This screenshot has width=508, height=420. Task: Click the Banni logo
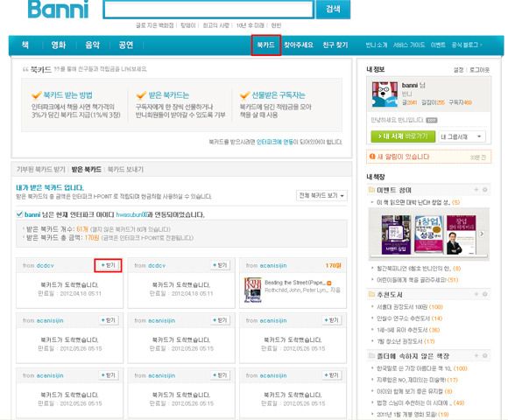tap(58, 9)
